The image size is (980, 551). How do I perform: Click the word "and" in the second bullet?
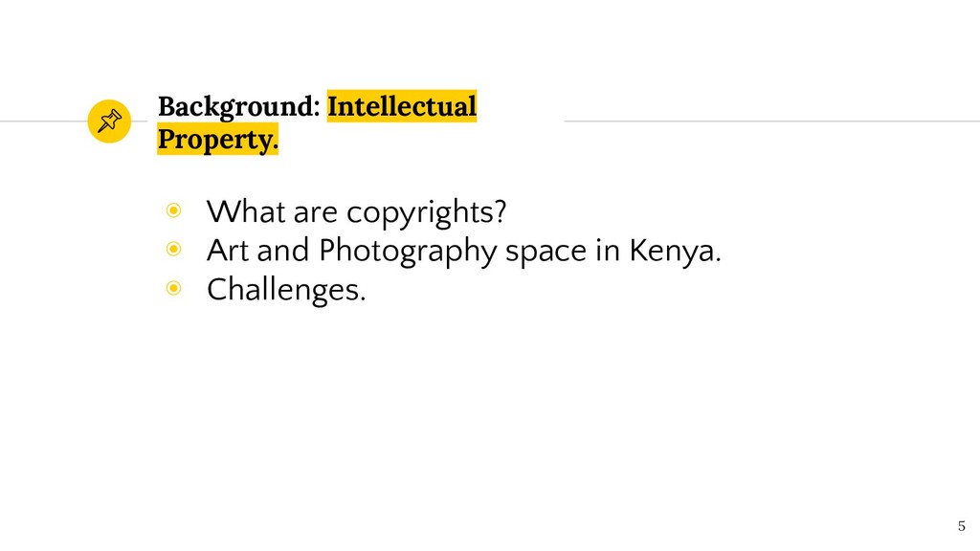(x=283, y=251)
